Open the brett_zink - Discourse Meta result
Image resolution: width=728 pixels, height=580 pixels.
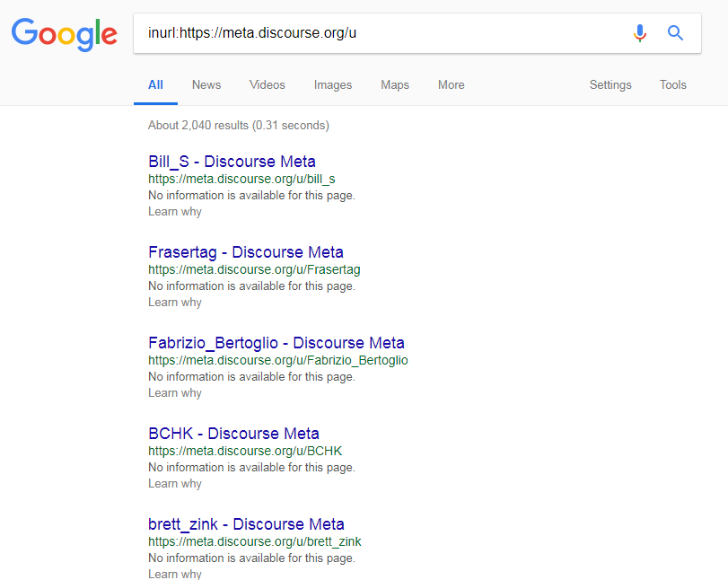(x=246, y=523)
